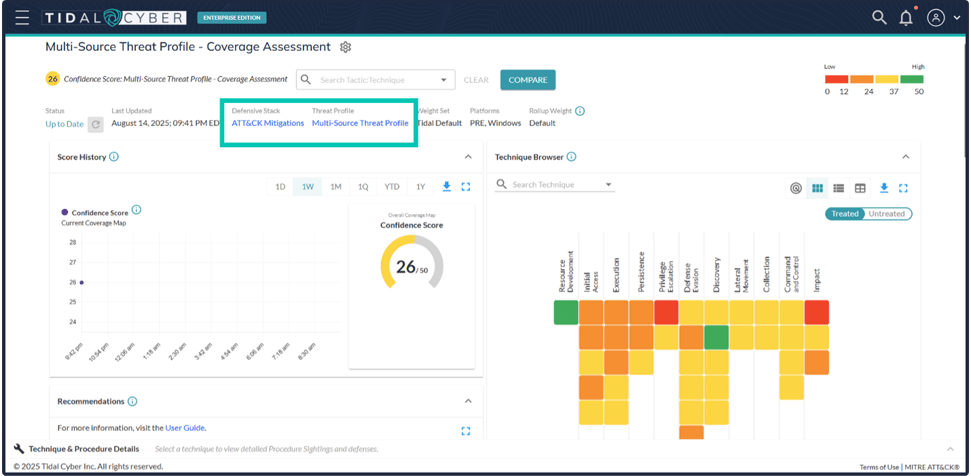Expand Technique Browser to fullscreen
971x476 pixels.
click(903, 188)
